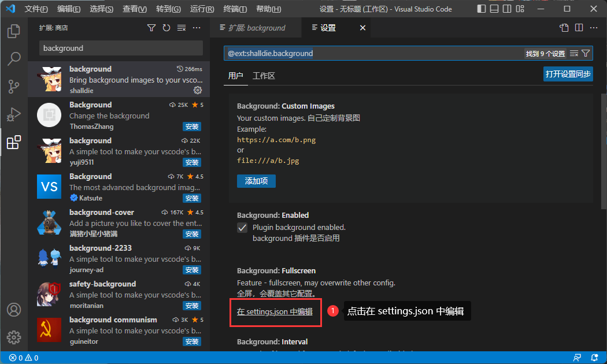
Task: Toggle bottom panel layout icon
Action: pyautogui.click(x=494, y=9)
